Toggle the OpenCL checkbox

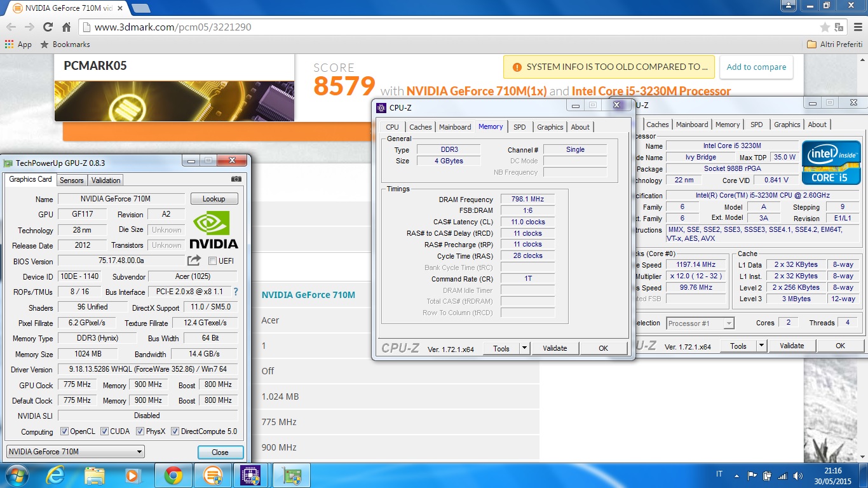[64, 431]
